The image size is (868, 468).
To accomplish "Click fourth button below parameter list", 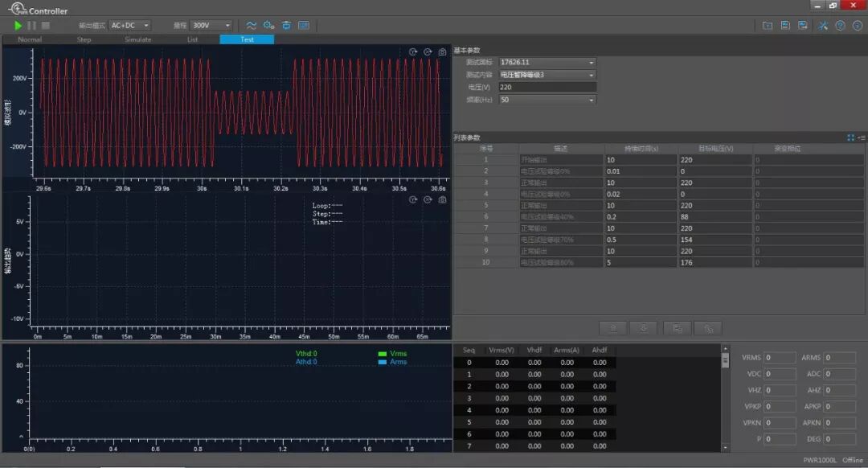I will click(708, 328).
